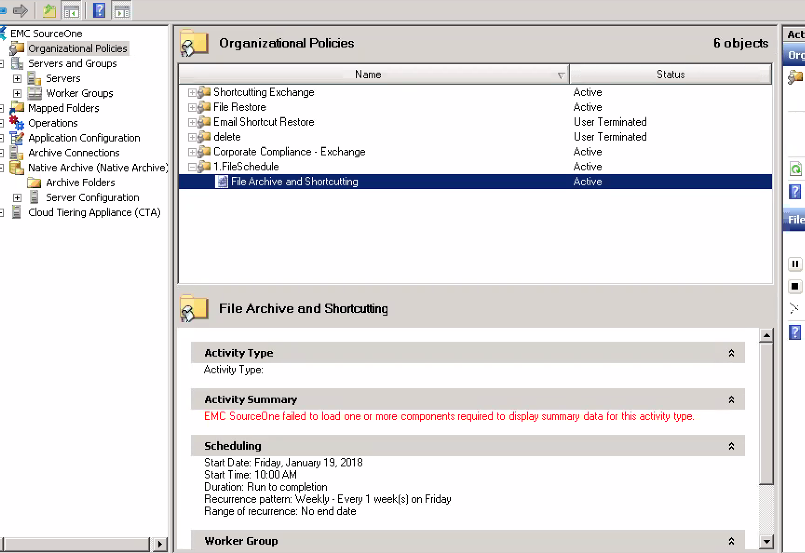The height and width of the screenshot is (553, 805).
Task: Collapse the Scheduling section chevron
Action: (x=731, y=446)
